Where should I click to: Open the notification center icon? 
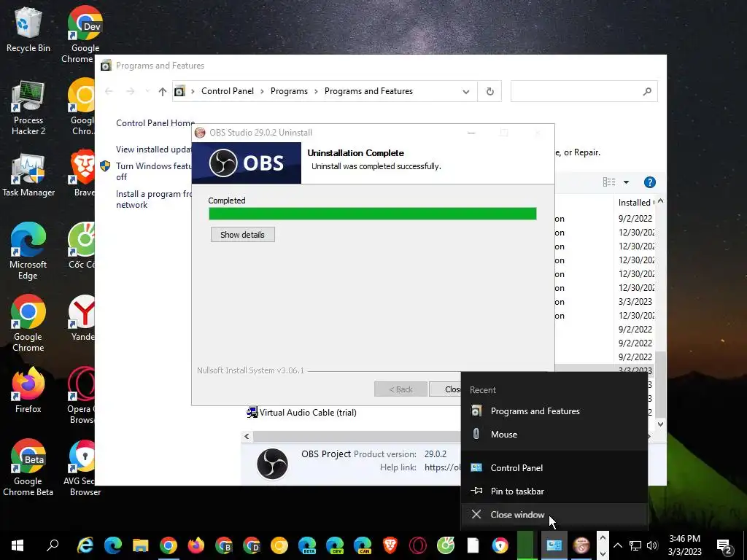724,545
